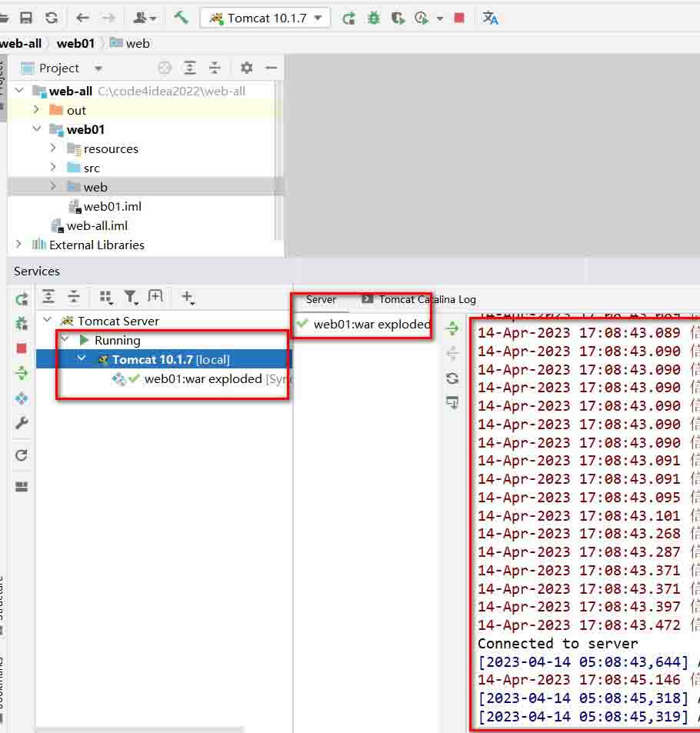Click debug rerun icon in Services sidebar

tap(22, 324)
